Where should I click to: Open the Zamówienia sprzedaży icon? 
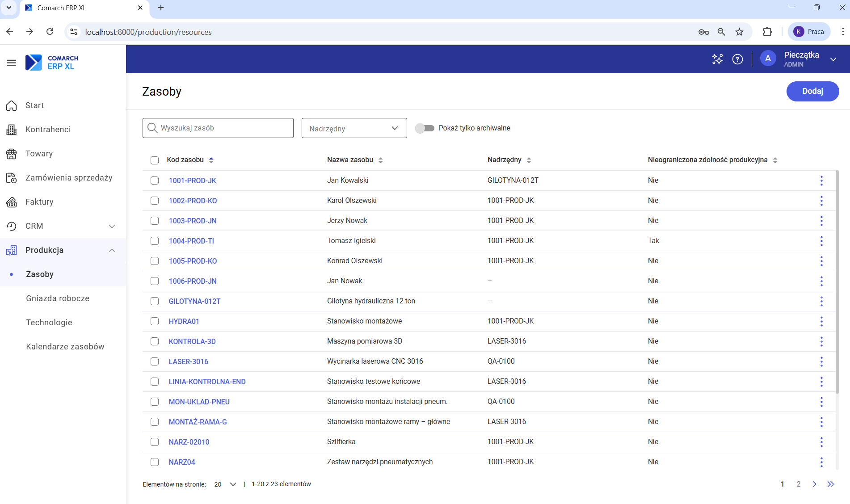tap(12, 177)
